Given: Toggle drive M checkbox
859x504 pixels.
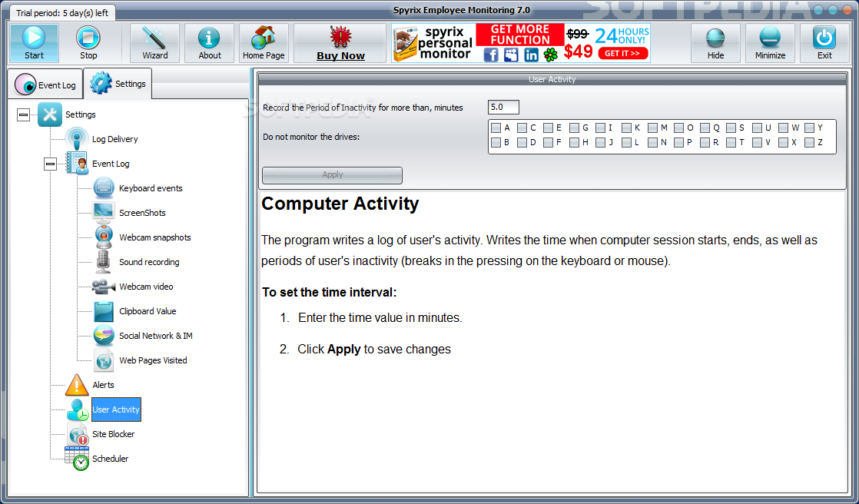Looking at the screenshot, I should point(652,128).
